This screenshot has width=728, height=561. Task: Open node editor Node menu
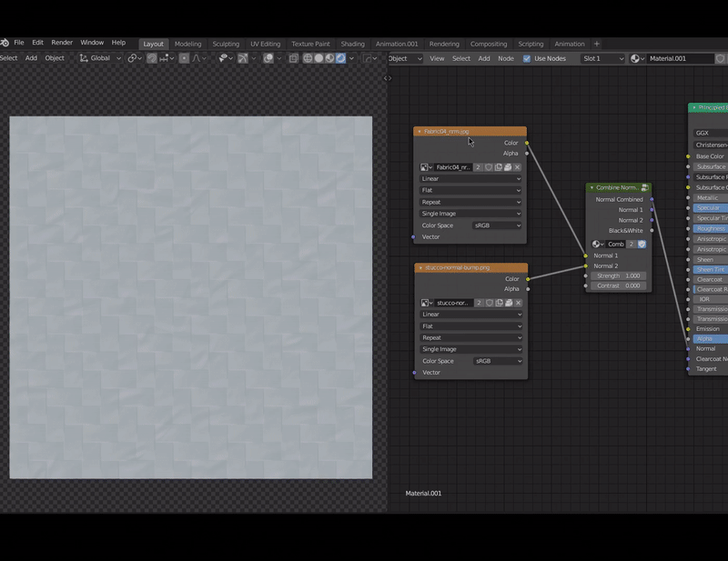coord(506,59)
